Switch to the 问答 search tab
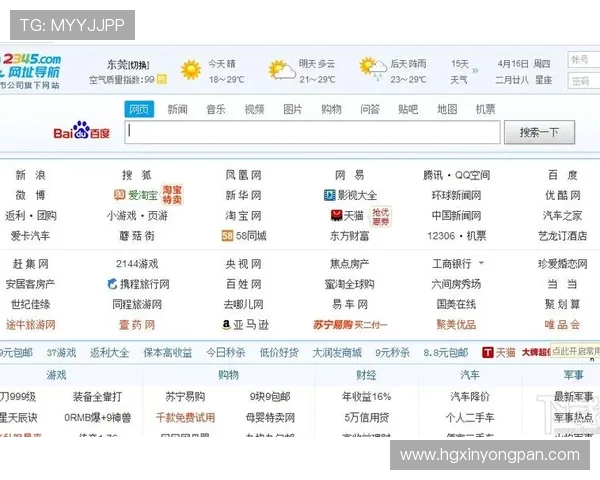 (x=370, y=109)
